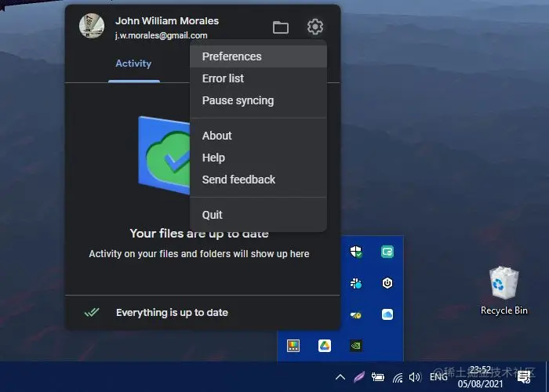Viewport: 549px width, 392px height.
Task: Open the NVIDIA tray icon
Action: click(356, 346)
